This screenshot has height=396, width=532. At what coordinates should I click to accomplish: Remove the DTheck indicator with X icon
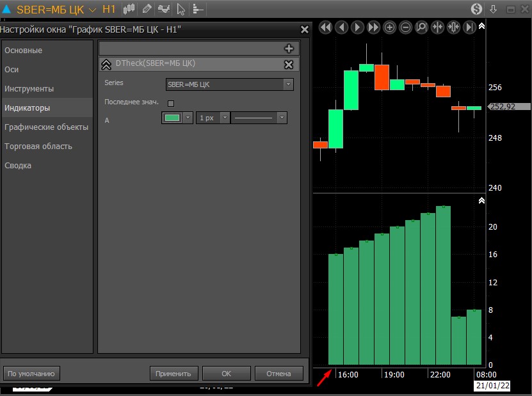click(288, 64)
